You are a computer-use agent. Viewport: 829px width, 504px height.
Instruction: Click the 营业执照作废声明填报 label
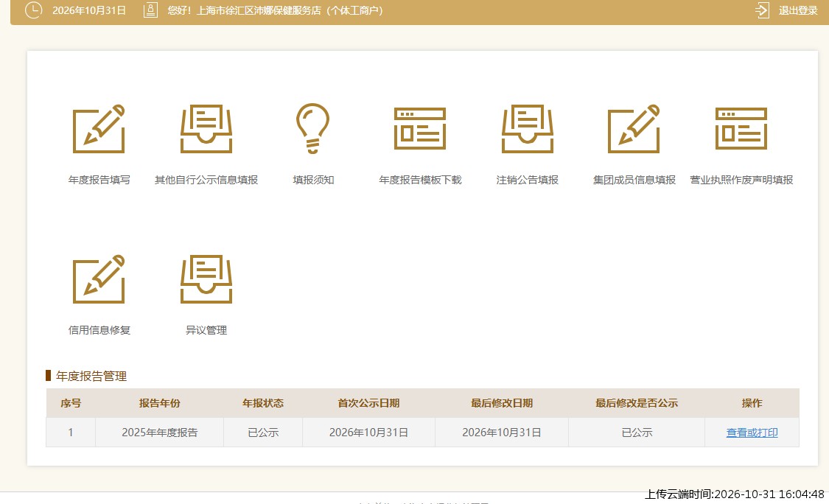(x=741, y=180)
